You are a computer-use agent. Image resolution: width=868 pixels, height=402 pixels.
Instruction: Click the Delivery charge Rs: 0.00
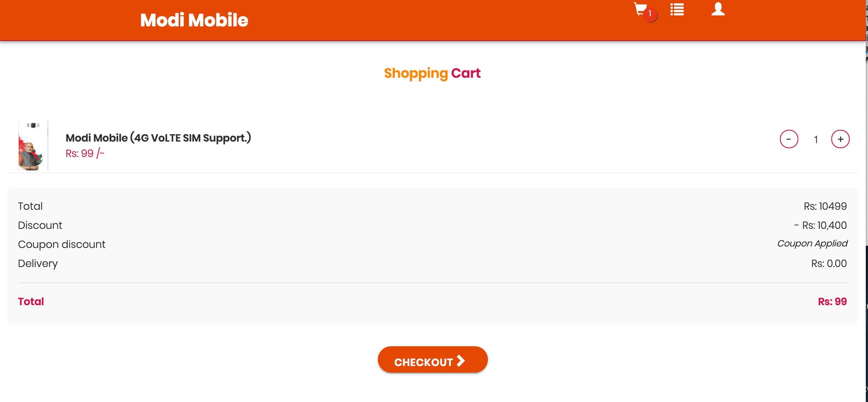coord(829,263)
